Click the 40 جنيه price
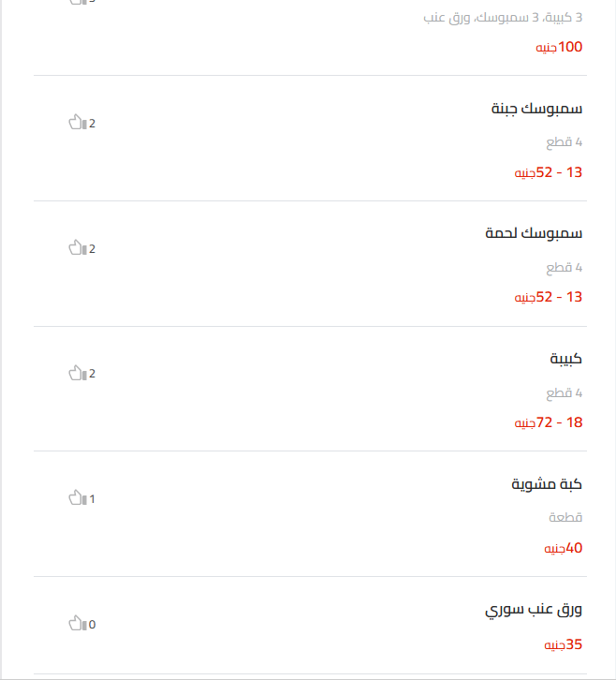616x680 pixels. [x=564, y=548]
